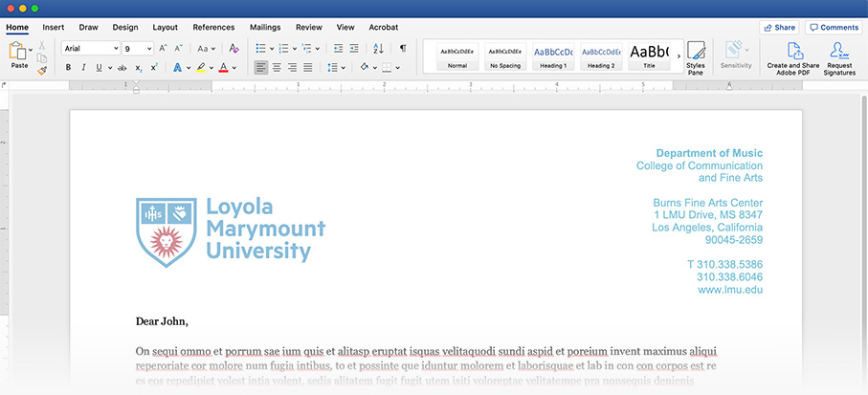Center align the paragraph
This screenshot has width=868, height=395.
[277, 68]
